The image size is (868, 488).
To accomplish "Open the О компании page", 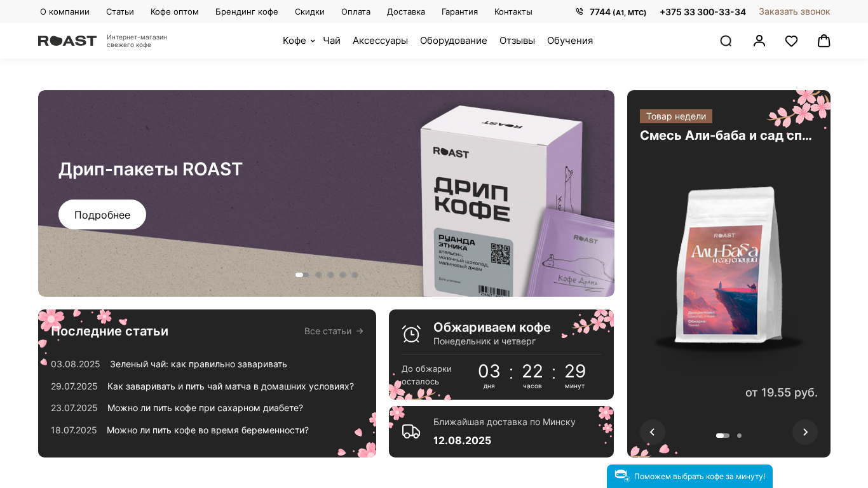I will pos(65,11).
